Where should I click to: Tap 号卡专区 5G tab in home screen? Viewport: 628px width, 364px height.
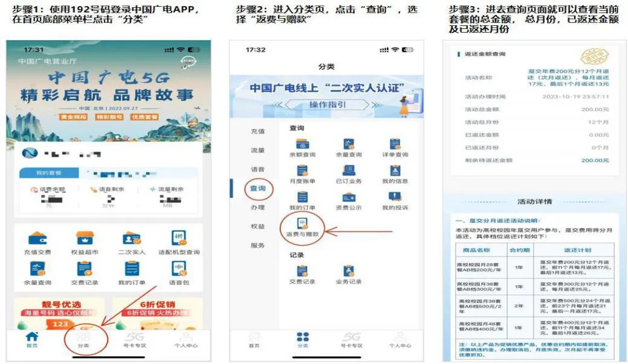[135, 340]
